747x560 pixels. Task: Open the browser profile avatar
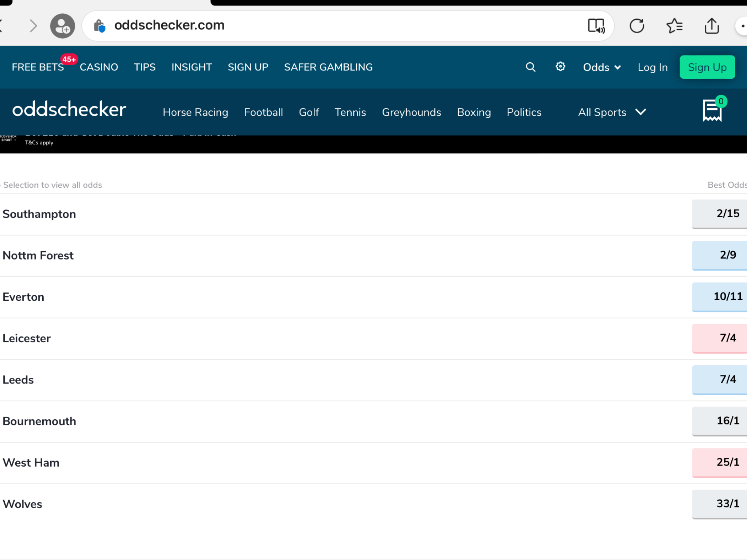pos(62,26)
